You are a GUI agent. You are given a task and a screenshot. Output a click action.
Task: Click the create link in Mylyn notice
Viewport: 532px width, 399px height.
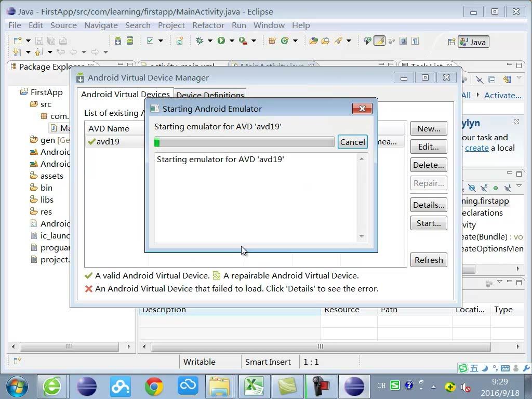coord(477,148)
